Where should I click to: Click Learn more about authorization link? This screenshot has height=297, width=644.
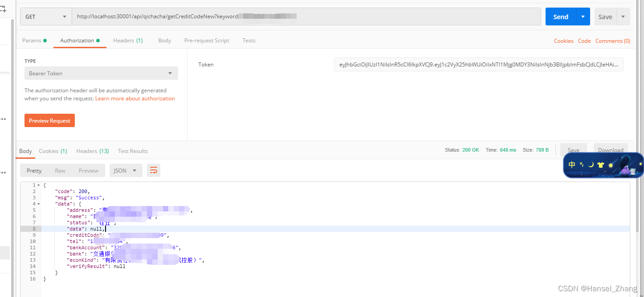tap(135, 99)
